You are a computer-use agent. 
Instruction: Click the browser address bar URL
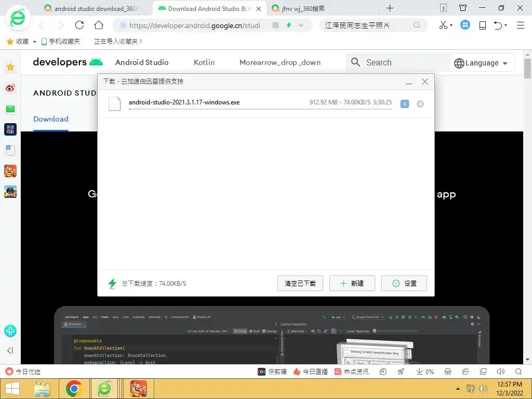(x=194, y=25)
